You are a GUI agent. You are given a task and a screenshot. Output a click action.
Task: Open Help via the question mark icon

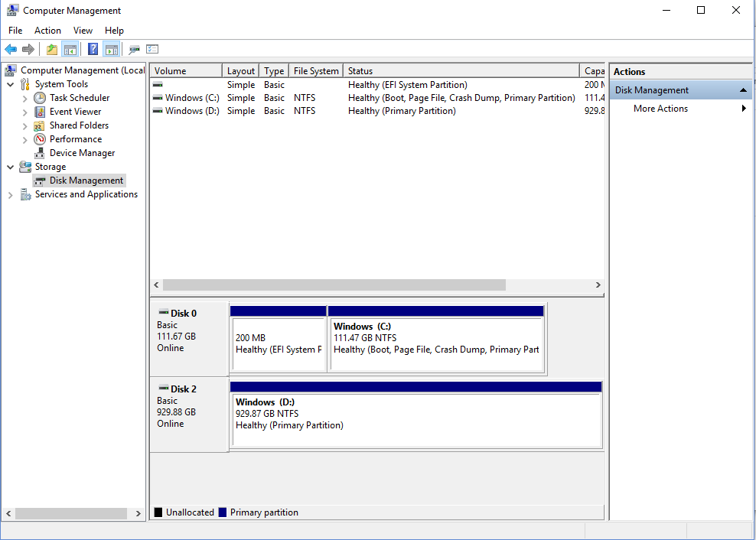(x=92, y=48)
